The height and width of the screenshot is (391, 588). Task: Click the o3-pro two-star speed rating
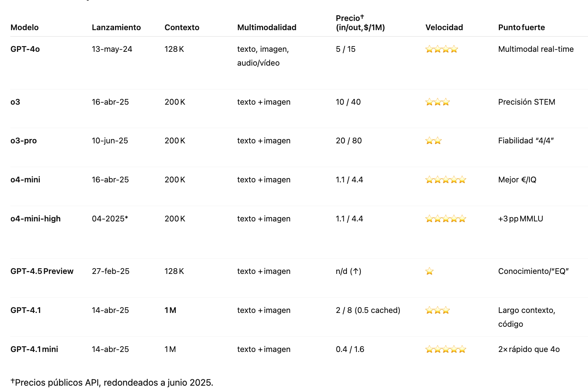tap(434, 141)
